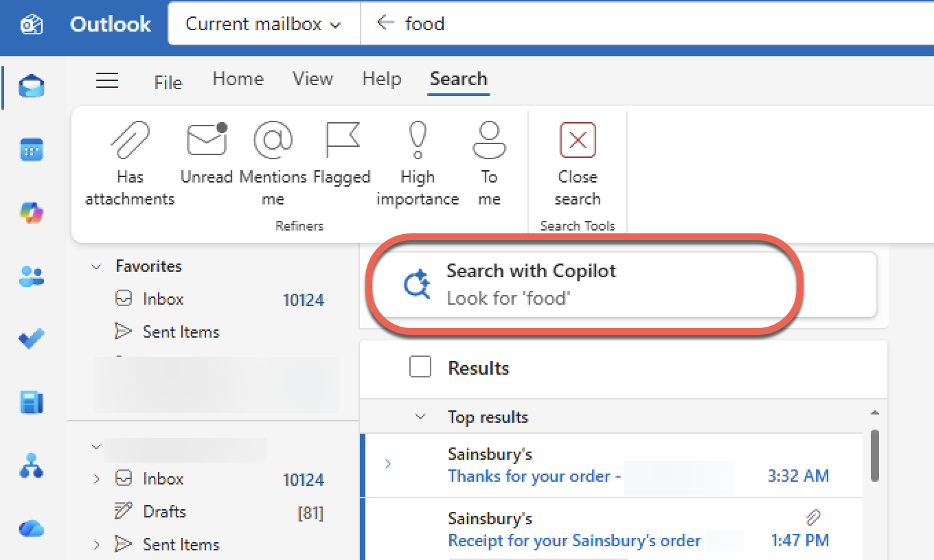Open Receipt for your Sainsbury's order email
Screen dimensions: 934x560
pyautogui.click(x=611, y=529)
